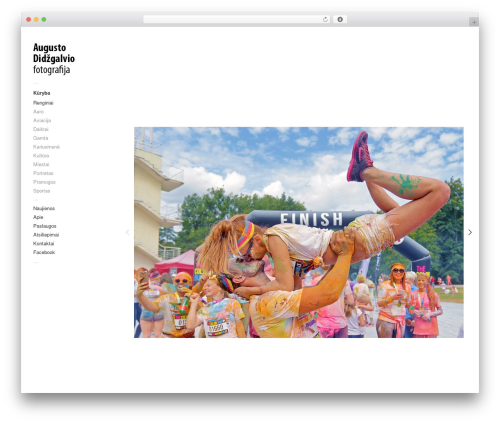The height and width of the screenshot is (423, 500).
Task: Open the Aero gallery category
Action: point(38,112)
